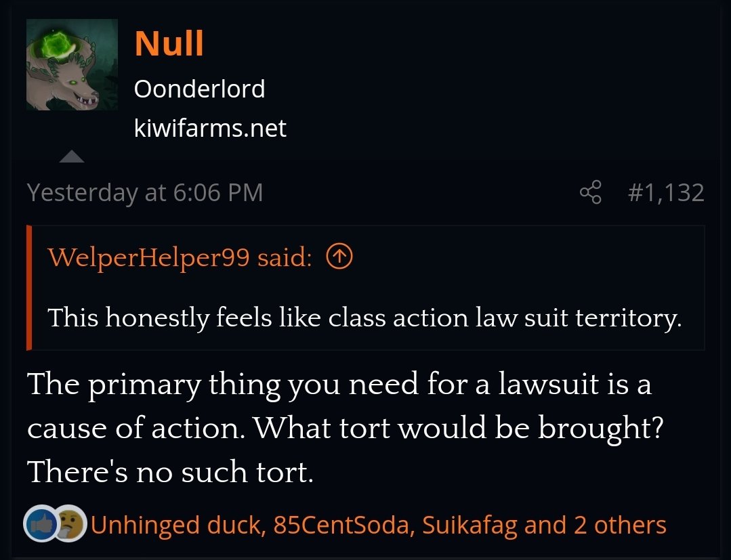Open the "Yesterday at 6:06 PM" timestamp
The width and height of the screenshot is (731, 560).
pos(145,193)
